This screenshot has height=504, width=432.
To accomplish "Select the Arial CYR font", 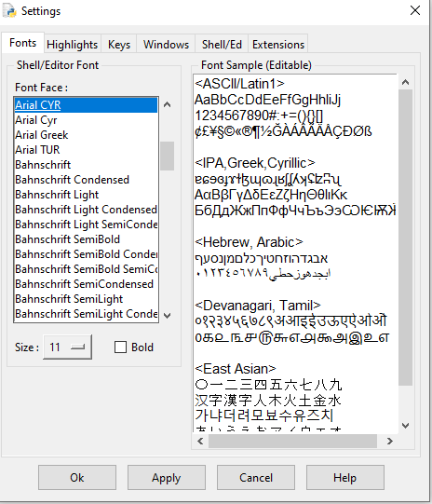I will 86,105.
